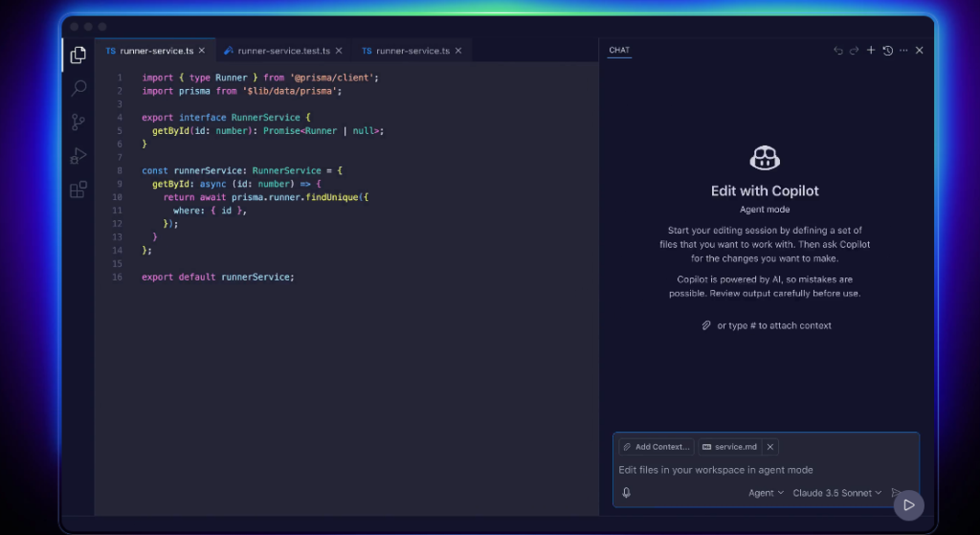980x535 pixels.
Task: Open the Source Control view
Action: (x=78, y=122)
